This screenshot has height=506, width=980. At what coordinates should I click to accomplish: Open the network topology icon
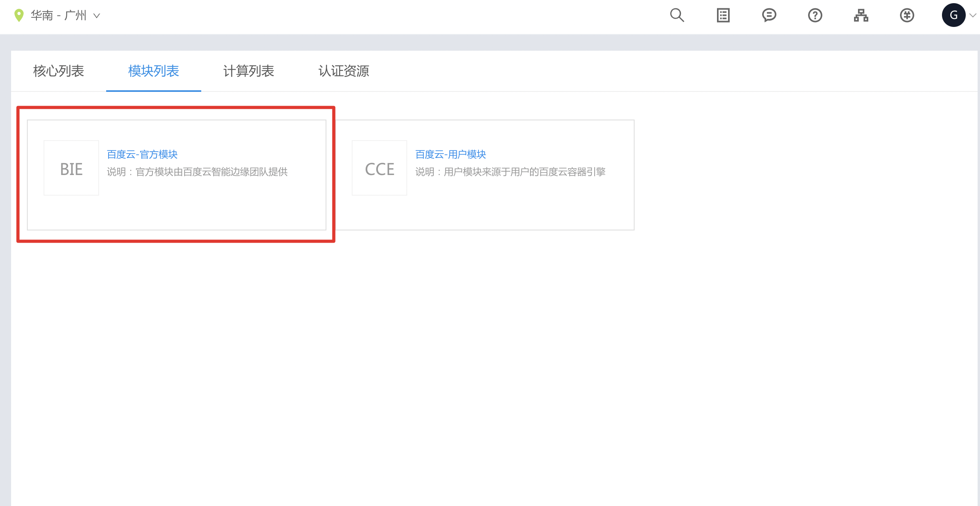(861, 15)
